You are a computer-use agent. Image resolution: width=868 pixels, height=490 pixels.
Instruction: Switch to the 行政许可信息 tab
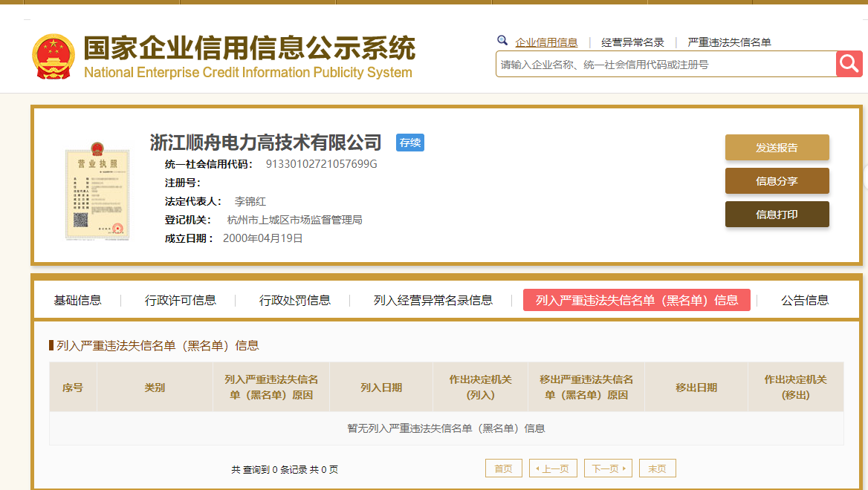click(181, 300)
